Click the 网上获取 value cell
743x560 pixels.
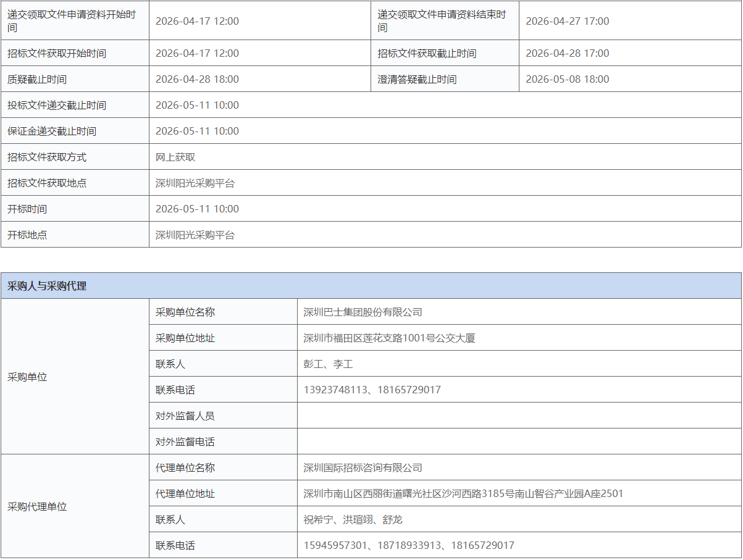(175, 157)
